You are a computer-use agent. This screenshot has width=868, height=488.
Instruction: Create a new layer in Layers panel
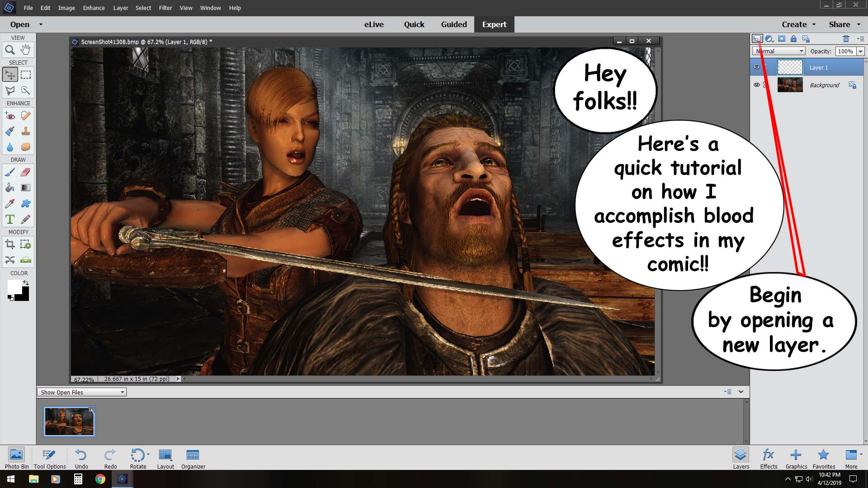coord(757,39)
